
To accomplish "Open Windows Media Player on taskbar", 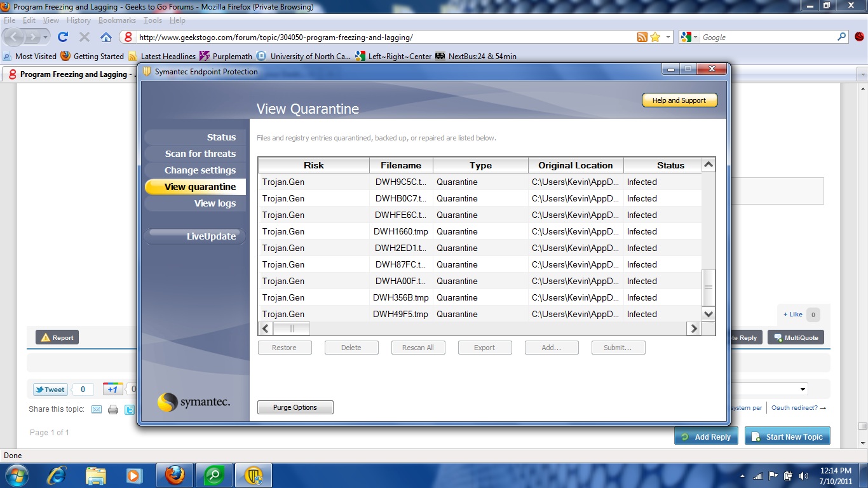I will (x=134, y=475).
